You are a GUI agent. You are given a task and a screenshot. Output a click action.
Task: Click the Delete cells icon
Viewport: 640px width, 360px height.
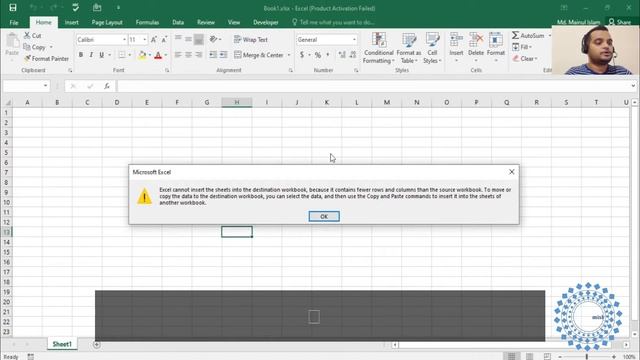point(476,40)
